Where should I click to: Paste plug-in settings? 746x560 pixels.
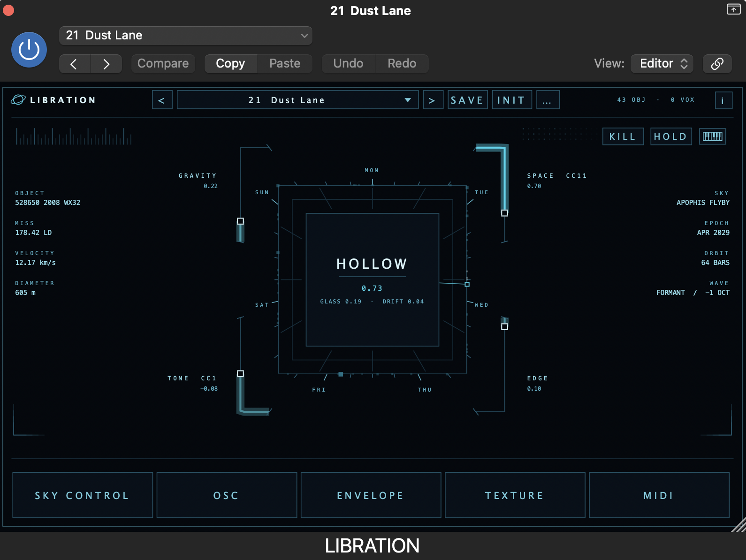[285, 64]
